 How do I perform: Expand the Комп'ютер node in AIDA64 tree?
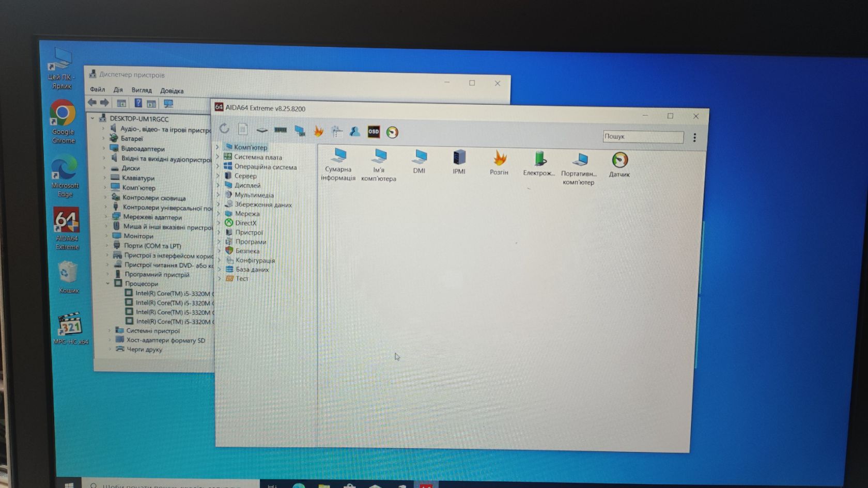(x=218, y=147)
